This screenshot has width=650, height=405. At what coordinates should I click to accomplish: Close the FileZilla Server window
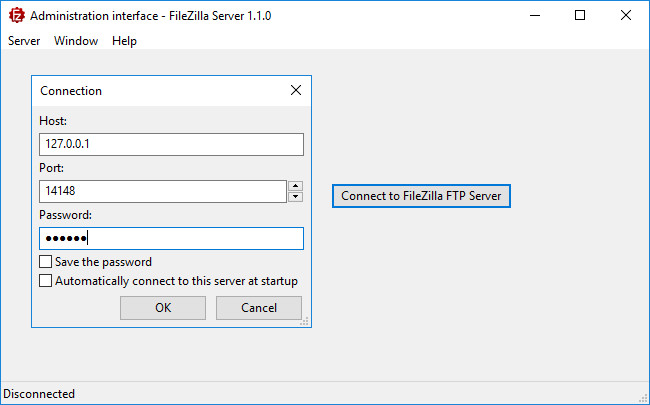626,16
